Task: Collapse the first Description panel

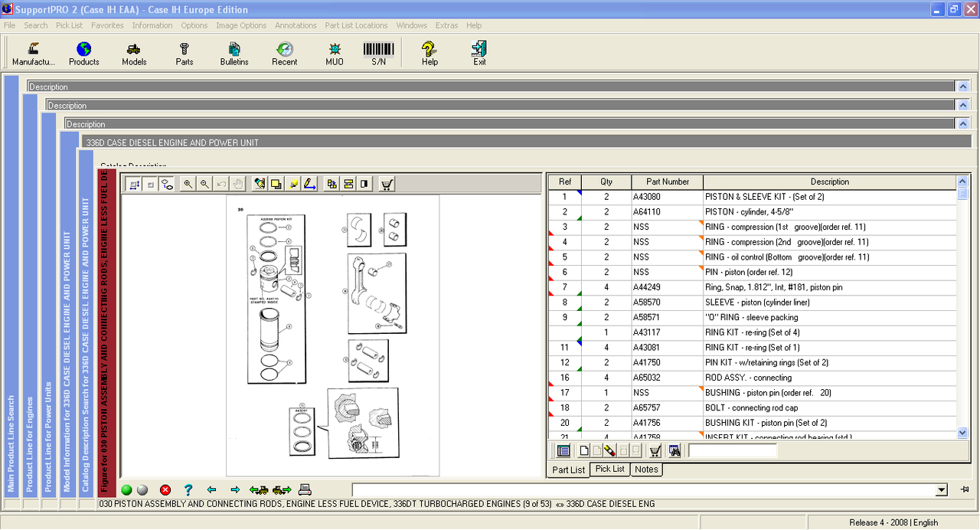Action: pyautogui.click(x=963, y=87)
